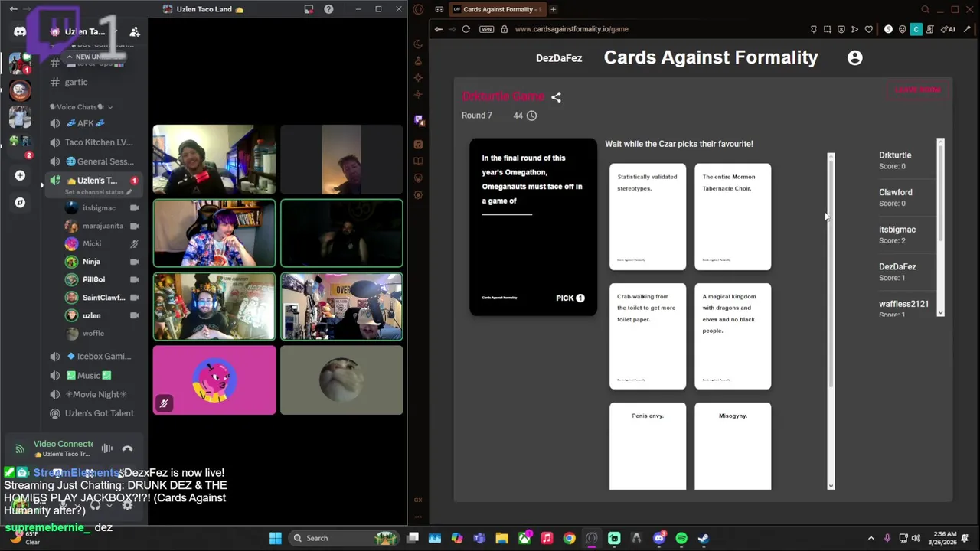Screen dimensions: 980x551
Task: Open Spotify from the taskbar
Action: click(681, 538)
